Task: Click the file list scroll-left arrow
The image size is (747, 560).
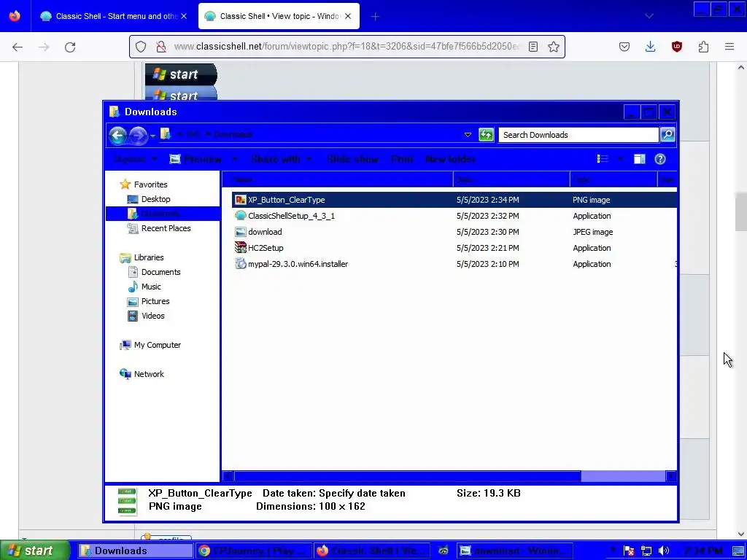Action: point(228,475)
